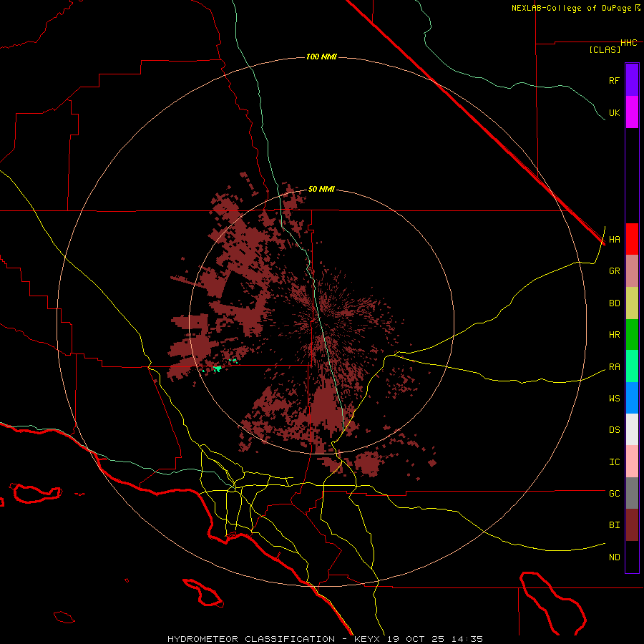This screenshot has width=644, height=644.
Task: Click the DS legend label
Action: (x=614, y=430)
